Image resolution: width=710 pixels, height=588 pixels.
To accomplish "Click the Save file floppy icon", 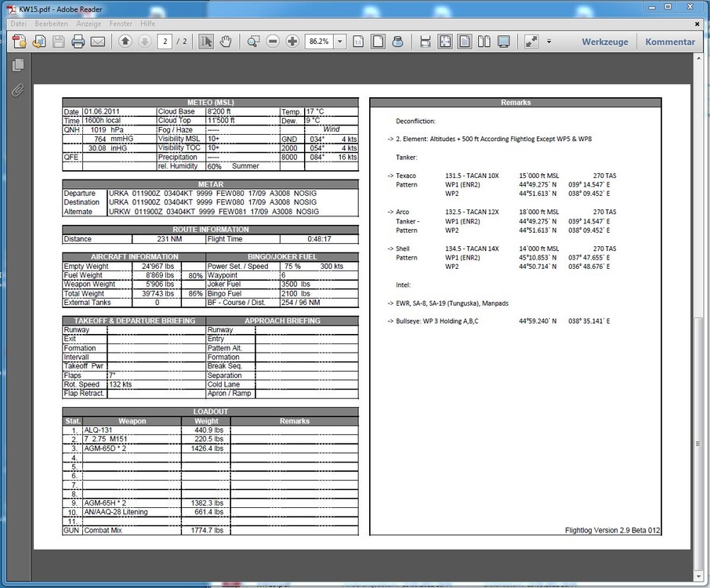I will (x=59, y=42).
